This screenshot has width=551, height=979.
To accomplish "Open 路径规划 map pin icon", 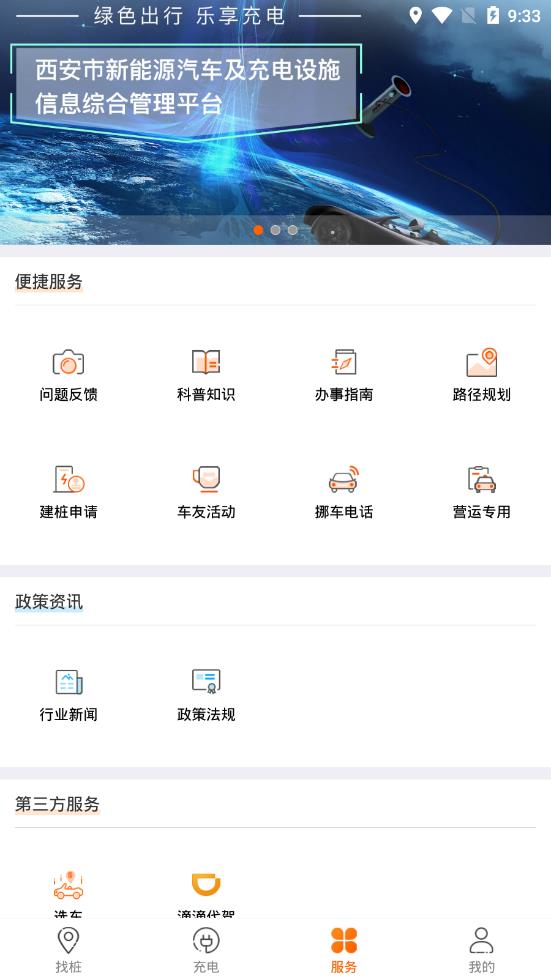I will tap(482, 362).
